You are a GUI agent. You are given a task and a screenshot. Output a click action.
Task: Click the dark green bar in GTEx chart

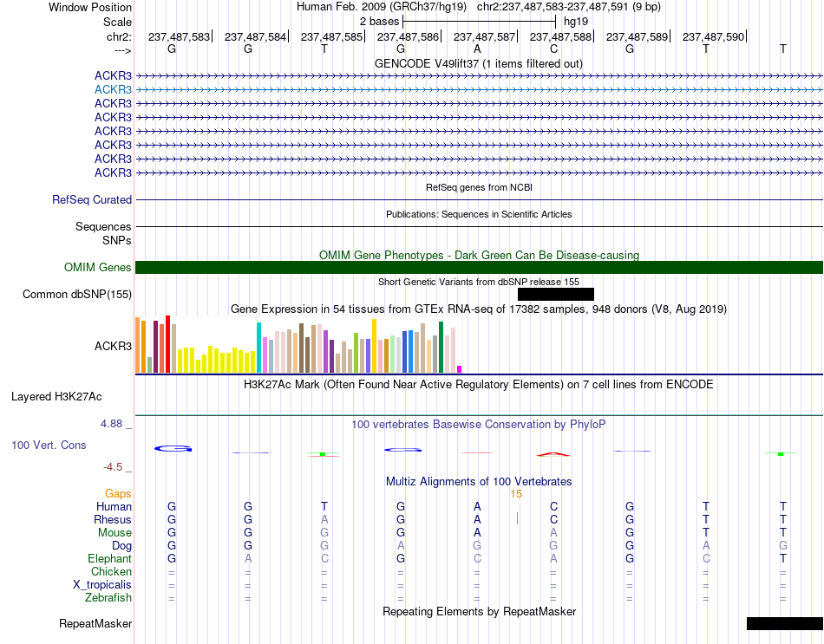[x=441, y=348]
